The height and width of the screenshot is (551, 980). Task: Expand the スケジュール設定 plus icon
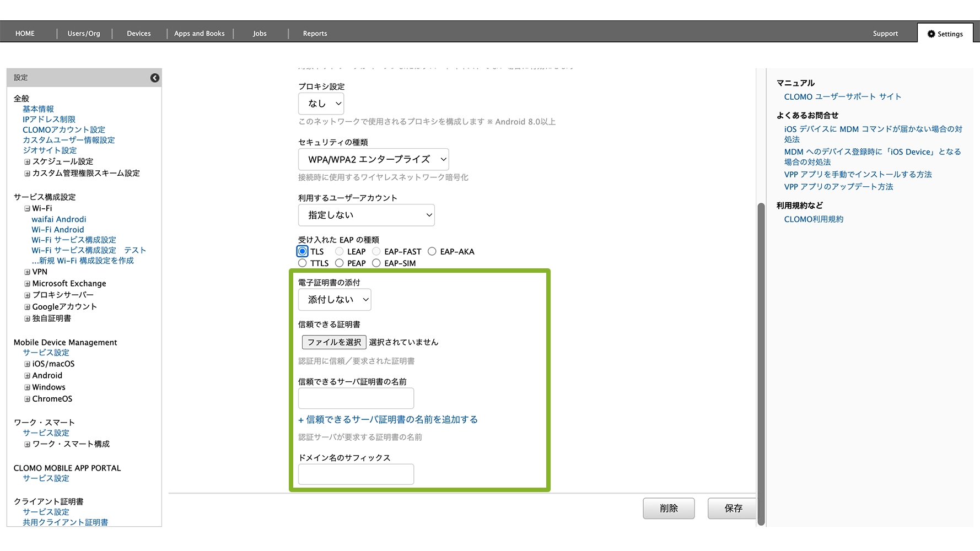click(27, 162)
